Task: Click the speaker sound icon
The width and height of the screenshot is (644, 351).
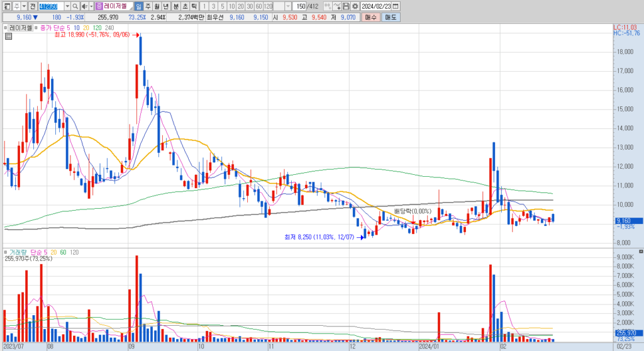Action: pos(84,6)
